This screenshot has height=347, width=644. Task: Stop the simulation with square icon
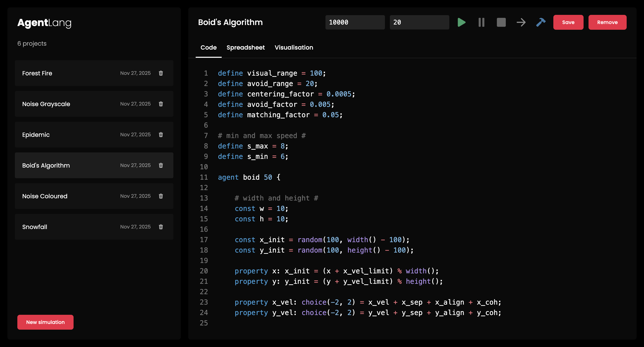pos(501,22)
